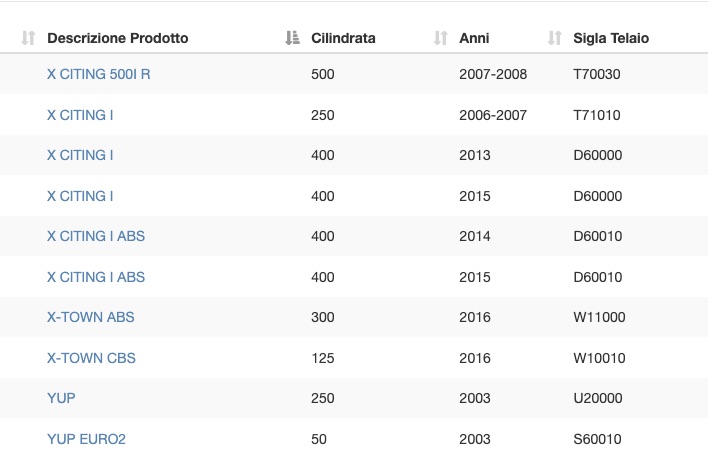The height and width of the screenshot is (466, 708).
Task: Open X CITING I 250 cc link
Action: [x=80, y=115]
